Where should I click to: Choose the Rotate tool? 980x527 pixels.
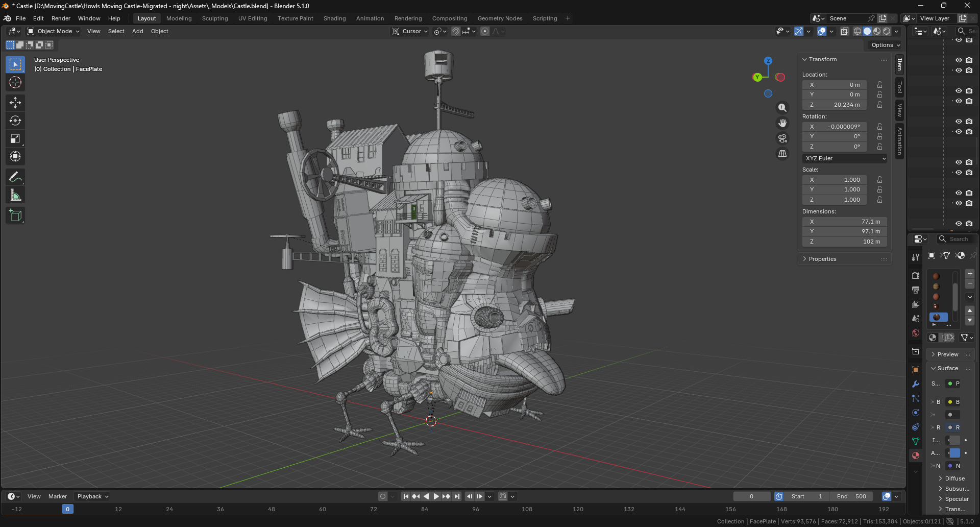click(x=15, y=121)
